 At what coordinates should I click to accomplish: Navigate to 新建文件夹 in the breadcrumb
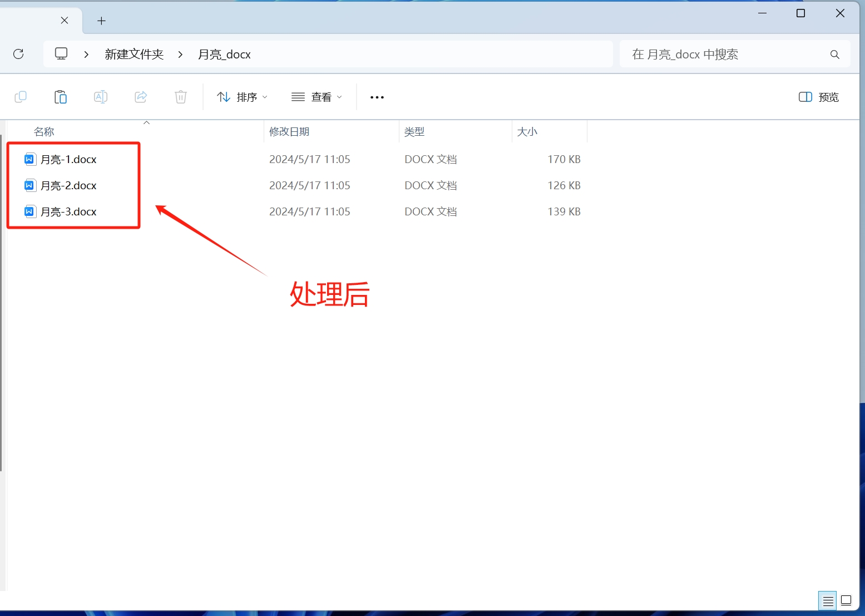click(x=134, y=53)
